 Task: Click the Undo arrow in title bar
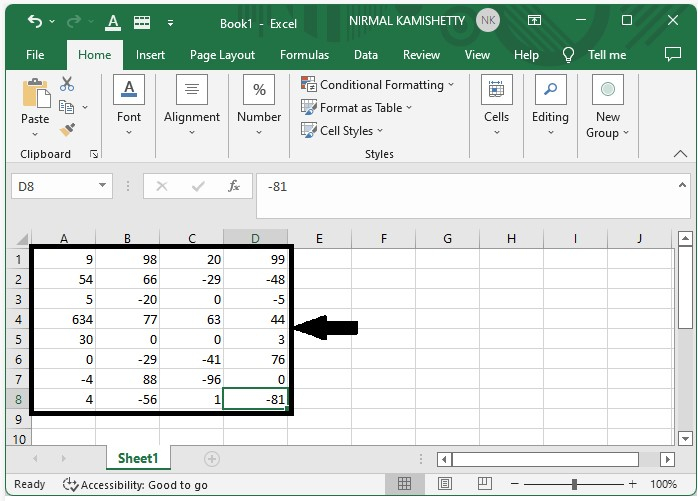coord(36,21)
